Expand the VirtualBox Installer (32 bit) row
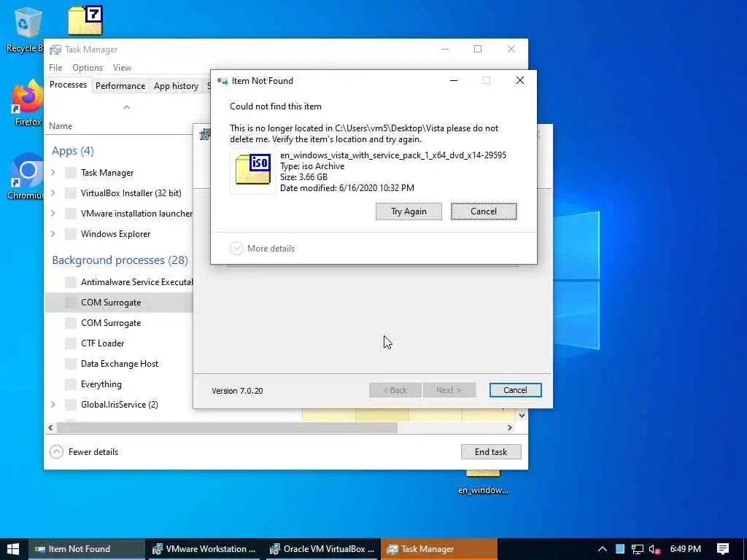747x560 pixels. (x=53, y=192)
